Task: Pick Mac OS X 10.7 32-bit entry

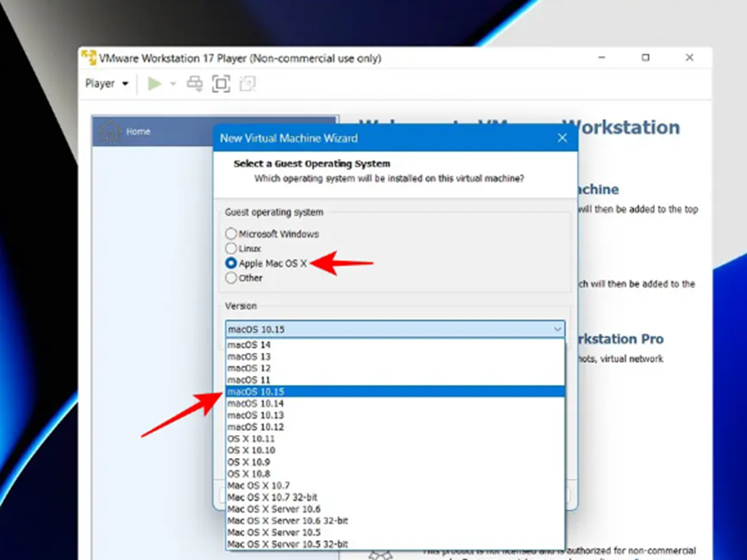Action: point(395,498)
